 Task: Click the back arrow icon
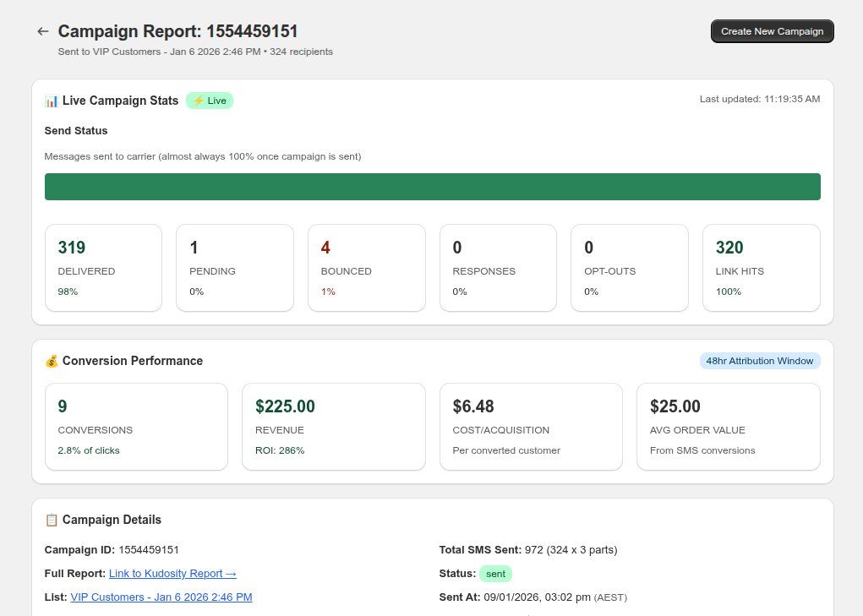(43, 31)
